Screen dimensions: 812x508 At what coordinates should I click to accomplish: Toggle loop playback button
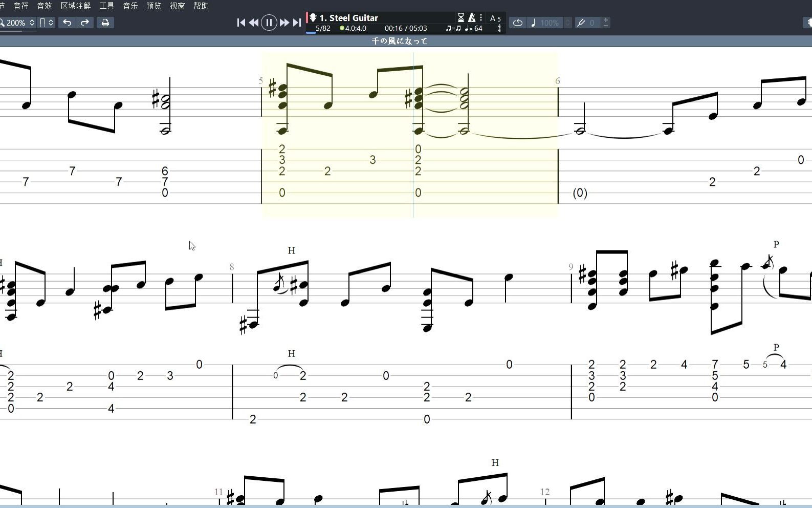(518, 23)
